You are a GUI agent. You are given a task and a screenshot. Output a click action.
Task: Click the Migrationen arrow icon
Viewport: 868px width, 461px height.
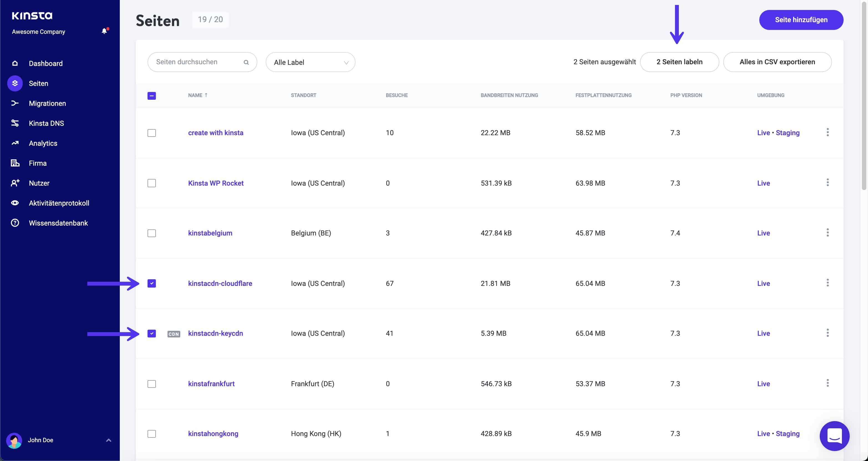[15, 103]
